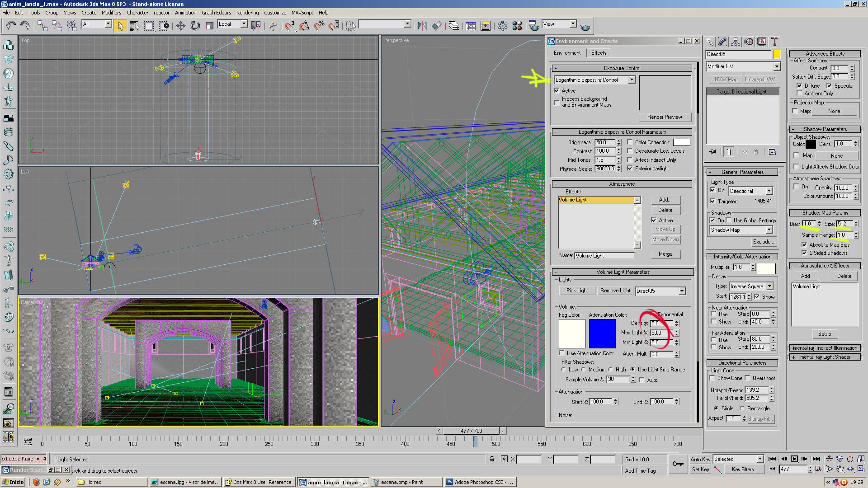Open the Logarithmic Exposure Control dropdown

tap(632, 80)
